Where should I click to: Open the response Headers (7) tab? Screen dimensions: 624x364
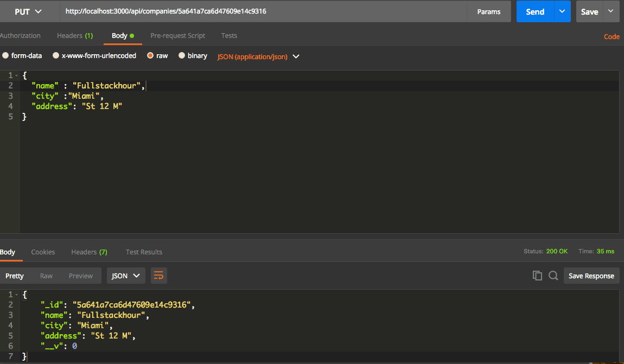click(x=89, y=252)
